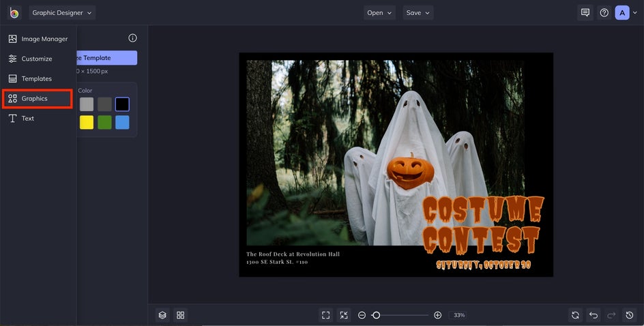Click the fit-to-screen expand icon
This screenshot has width=644, height=326.
pyautogui.click(x=326, y=315)
